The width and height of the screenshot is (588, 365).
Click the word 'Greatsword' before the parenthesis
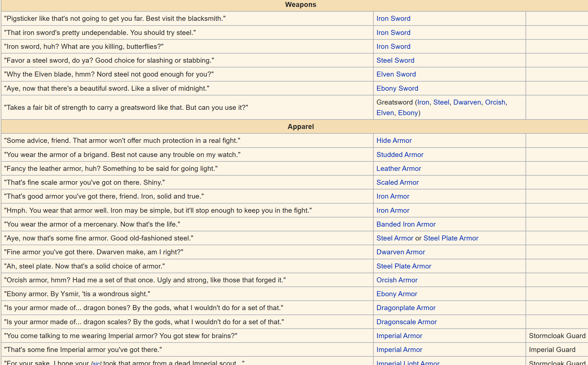(x=394, y=102)
